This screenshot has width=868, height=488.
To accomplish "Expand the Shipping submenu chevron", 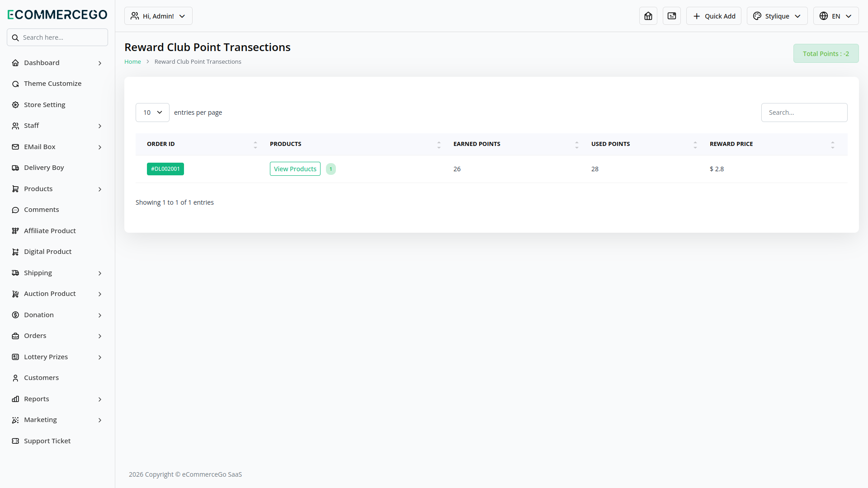I will (x=100, y=273).
